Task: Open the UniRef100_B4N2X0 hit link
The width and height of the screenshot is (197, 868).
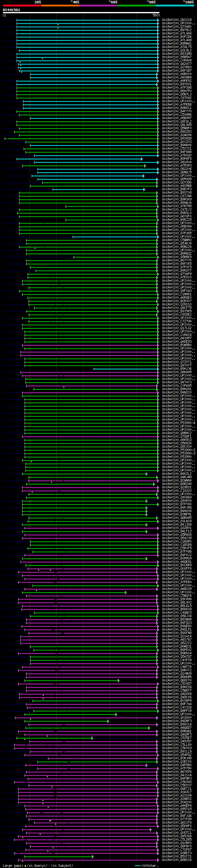Action: pyautogui.click(x=177, y=393)
